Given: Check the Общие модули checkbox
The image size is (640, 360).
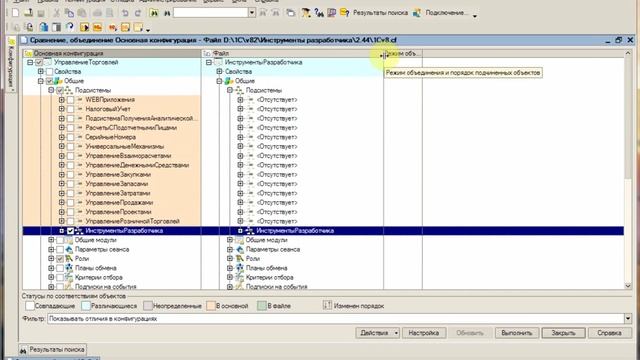Looking at the screenshot, I should click(x=60, y=240).
